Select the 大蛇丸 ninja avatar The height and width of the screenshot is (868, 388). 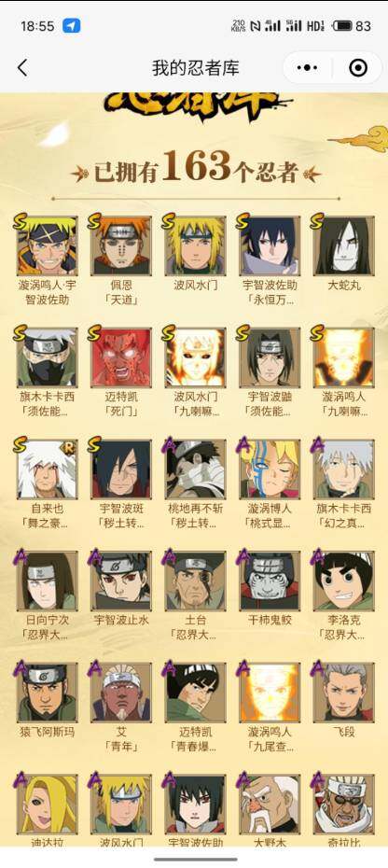coord(343,246)
